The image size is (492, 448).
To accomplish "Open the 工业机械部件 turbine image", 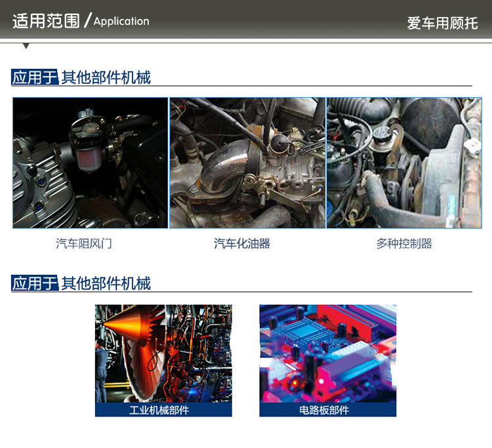I will 163,354.
